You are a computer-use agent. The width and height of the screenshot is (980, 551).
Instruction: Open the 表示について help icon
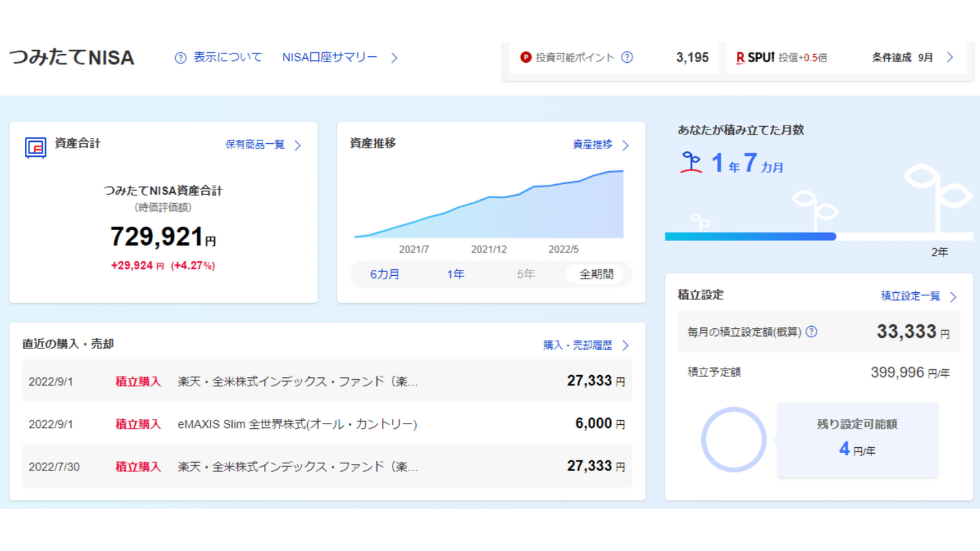(180, 58)
